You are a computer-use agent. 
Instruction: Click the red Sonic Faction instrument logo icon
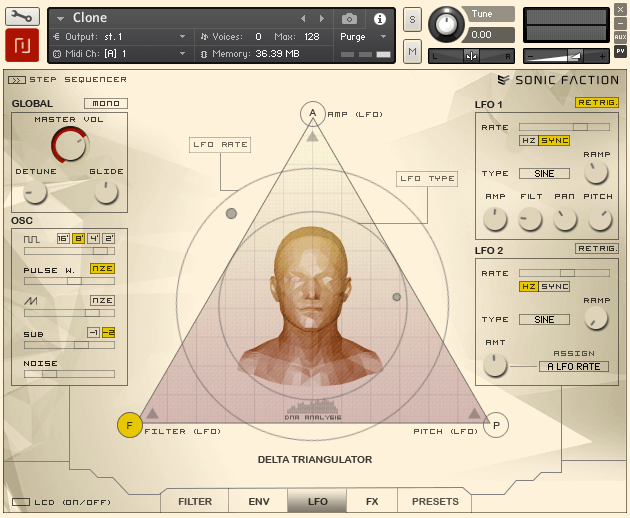pos(22,45)
